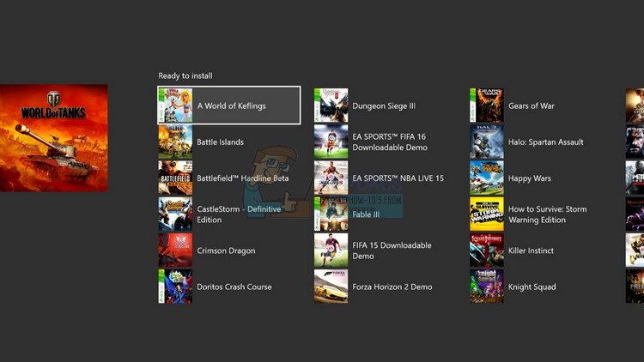Click A World of Keflings cover art
The width and height of the screenshot is (644, 362).
pyautogui.click(x=175, y=106)
